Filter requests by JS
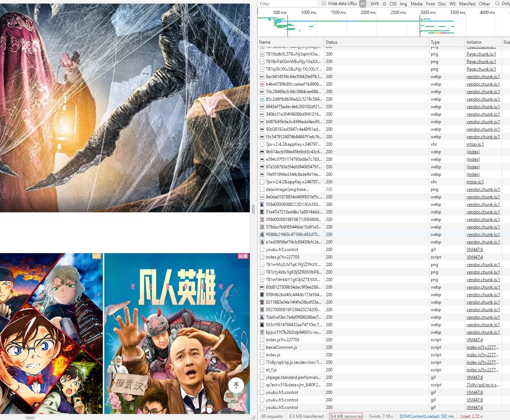510x420 pixels. pyautogui.click(x=384, y=4)
